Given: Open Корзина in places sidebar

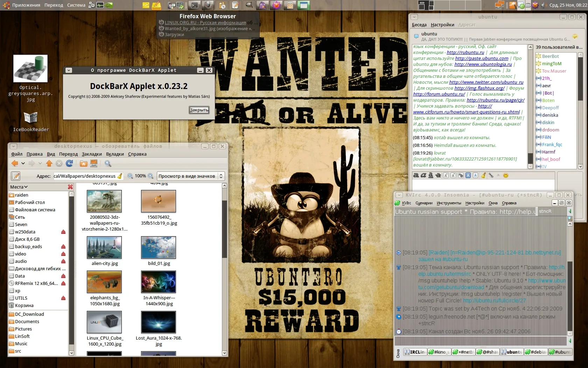Looking at the screenshot, I should pyautogui.click(x=24, y=305).
